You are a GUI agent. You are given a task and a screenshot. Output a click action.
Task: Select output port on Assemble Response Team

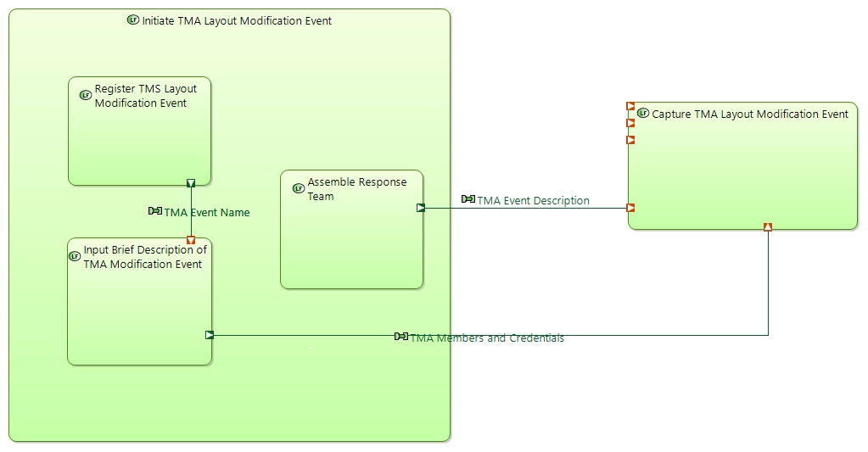(x=421, y=208)
